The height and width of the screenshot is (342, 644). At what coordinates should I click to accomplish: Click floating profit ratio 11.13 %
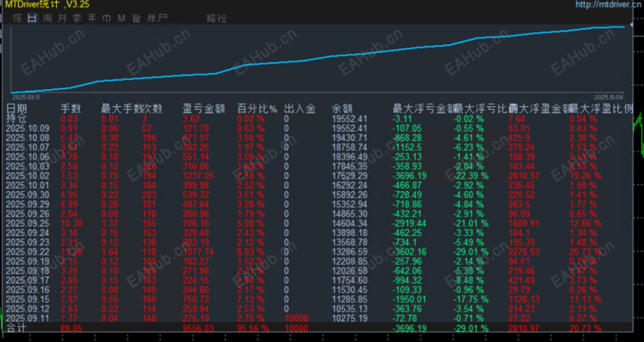585,299
